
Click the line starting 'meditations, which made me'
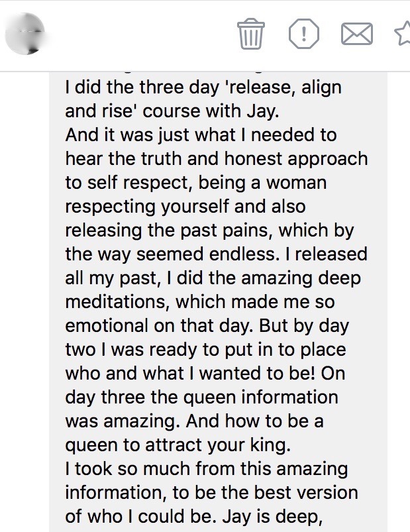pos(200,301)
